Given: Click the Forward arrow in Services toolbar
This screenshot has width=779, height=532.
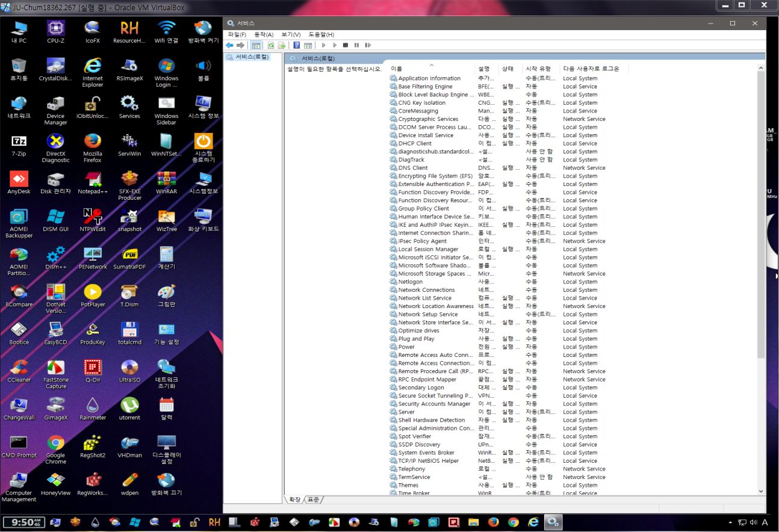Looking at the screenshot, I should click(x=240, y=45).
